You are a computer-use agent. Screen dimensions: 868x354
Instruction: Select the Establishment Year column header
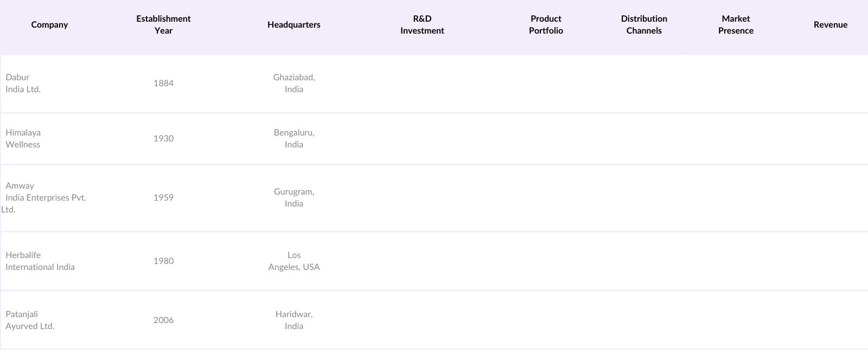[x=163, y=25]
